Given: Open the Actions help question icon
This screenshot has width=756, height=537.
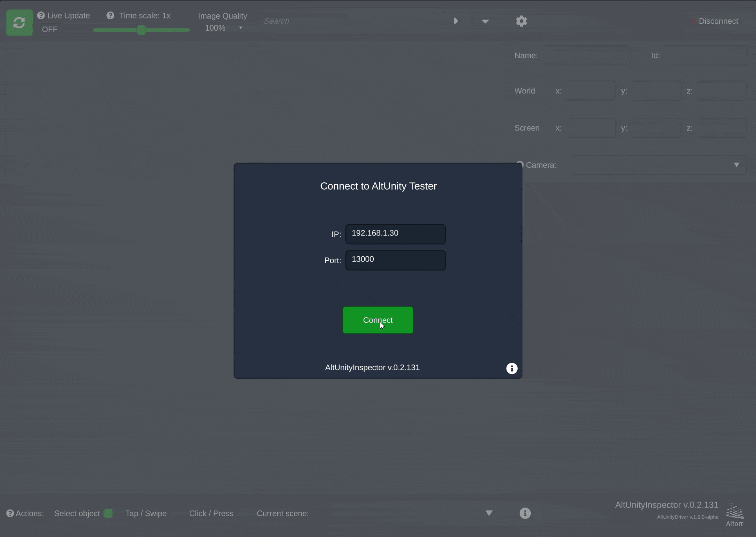Looking at the screenshot, I should coord(10,513).
